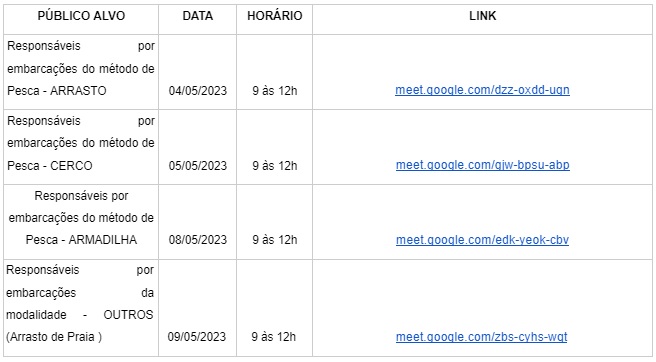Open the meet.google.com/dzz-oxdd-ugn link
This screenshot has height=362, width=656.
pyautogui.click(x=482, y=90)
